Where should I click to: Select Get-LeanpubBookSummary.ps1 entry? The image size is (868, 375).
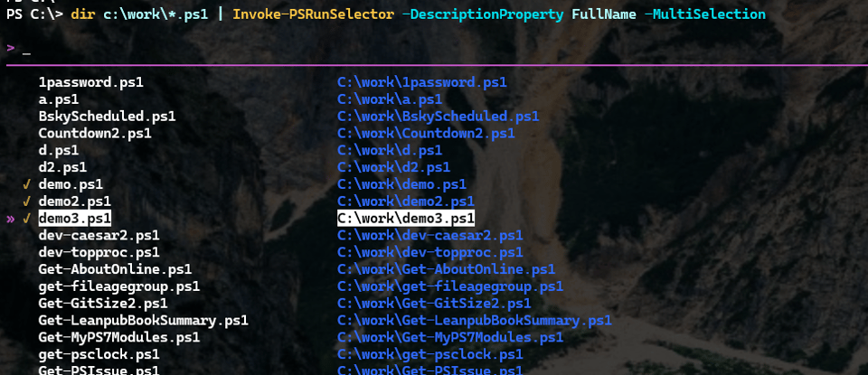point(143,320)
